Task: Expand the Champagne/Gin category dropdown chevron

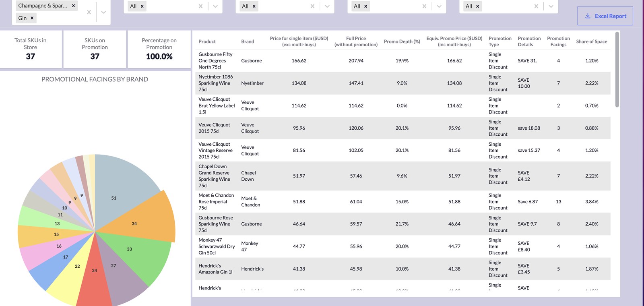Action: point(103,12)
